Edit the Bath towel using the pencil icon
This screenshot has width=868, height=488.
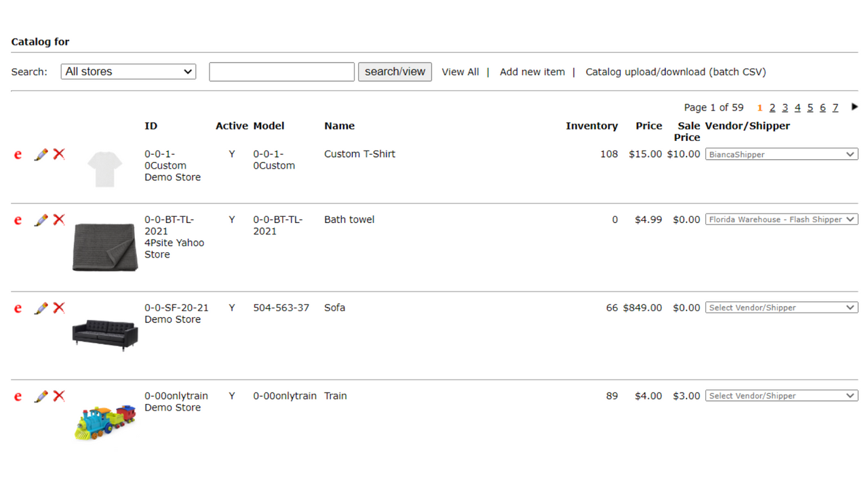(x=41, y=220)
